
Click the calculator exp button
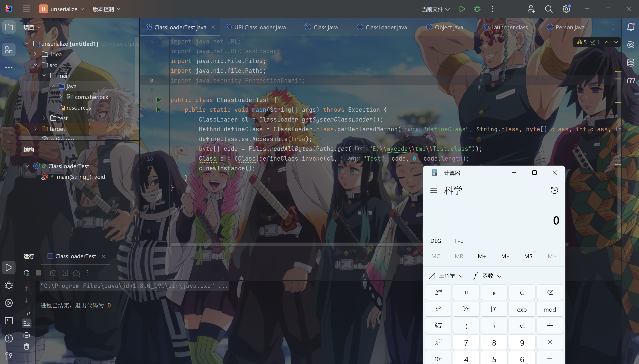pyautogui.click(x=522, y=309)
